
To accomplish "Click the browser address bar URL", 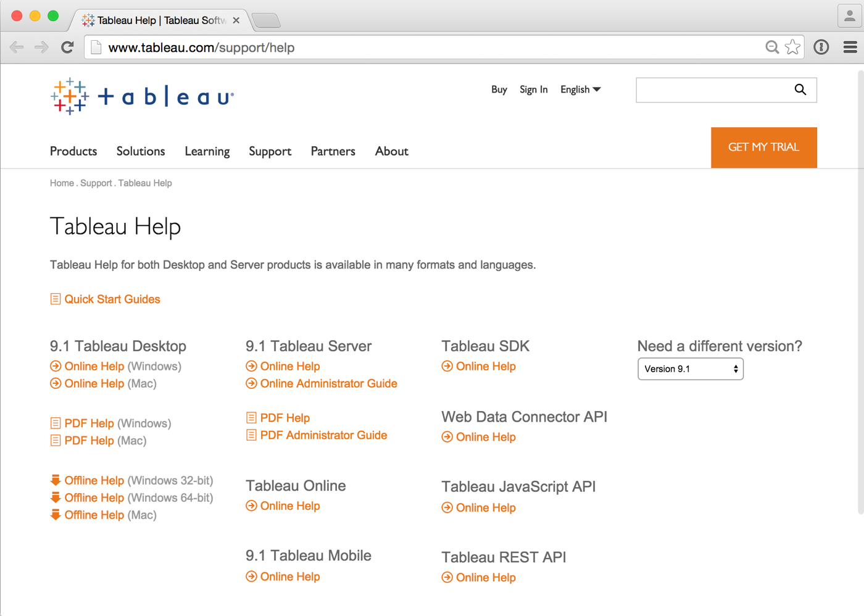I will pos(201,48).
